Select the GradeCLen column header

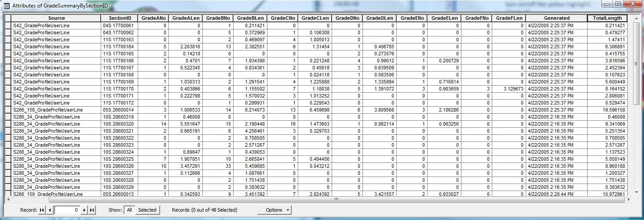(315, 18)
